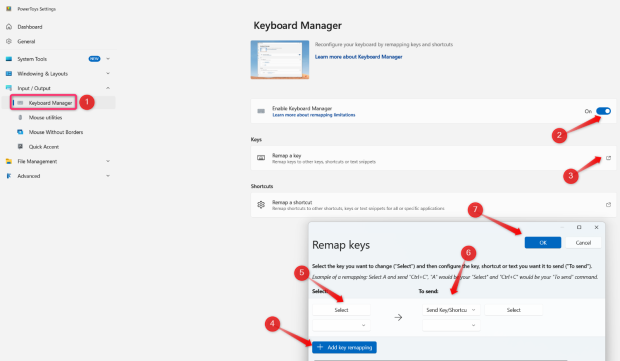This screenshot has height=361, width=620.
Task: Click the Mouse Without Borders icon
Action: [x=20, y=132]
